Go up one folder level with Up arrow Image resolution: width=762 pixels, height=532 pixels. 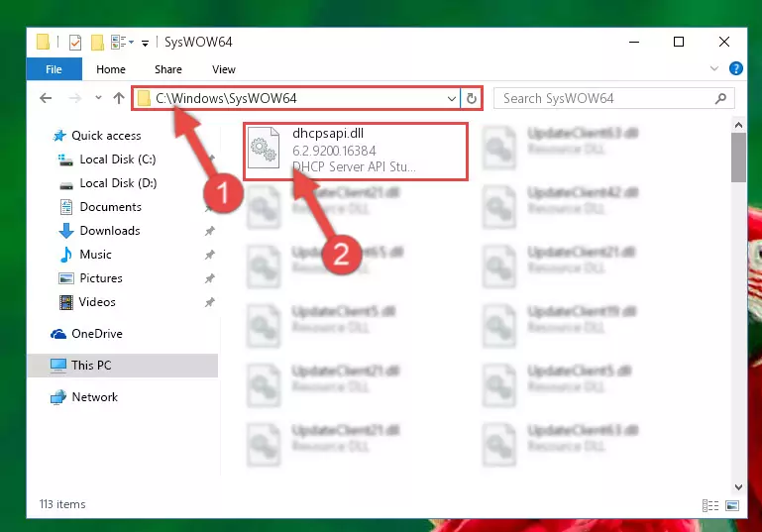[x=119, y=98]
